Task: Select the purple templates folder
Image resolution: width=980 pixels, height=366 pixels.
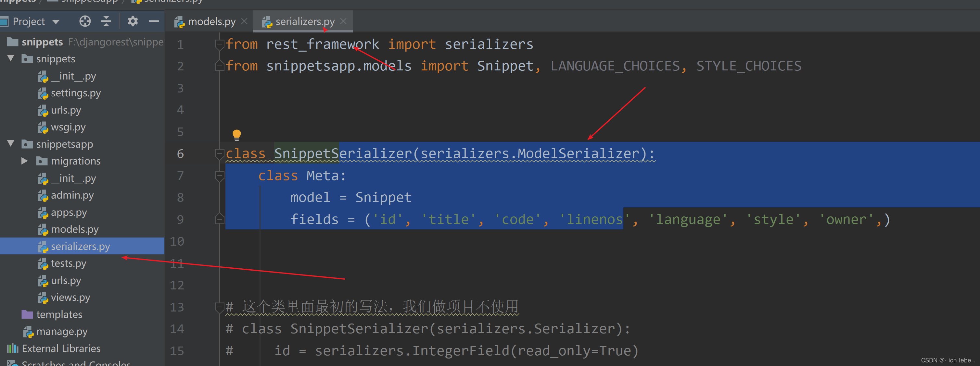Action: coord(58,315)
